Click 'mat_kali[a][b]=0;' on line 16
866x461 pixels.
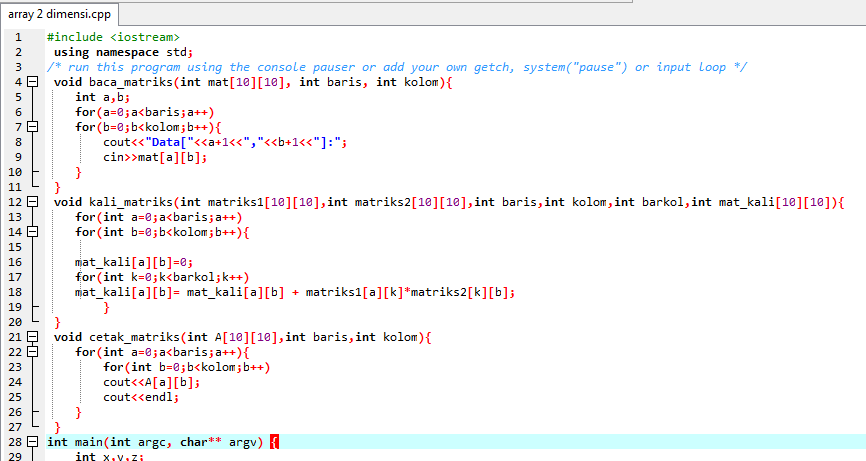click(x=134, y=262)
